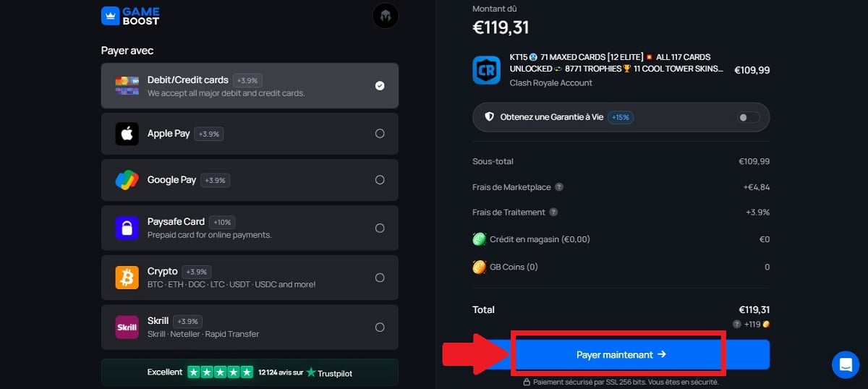
Task: Click the +15% guarantee badge
Action: [x=621, y=117]
